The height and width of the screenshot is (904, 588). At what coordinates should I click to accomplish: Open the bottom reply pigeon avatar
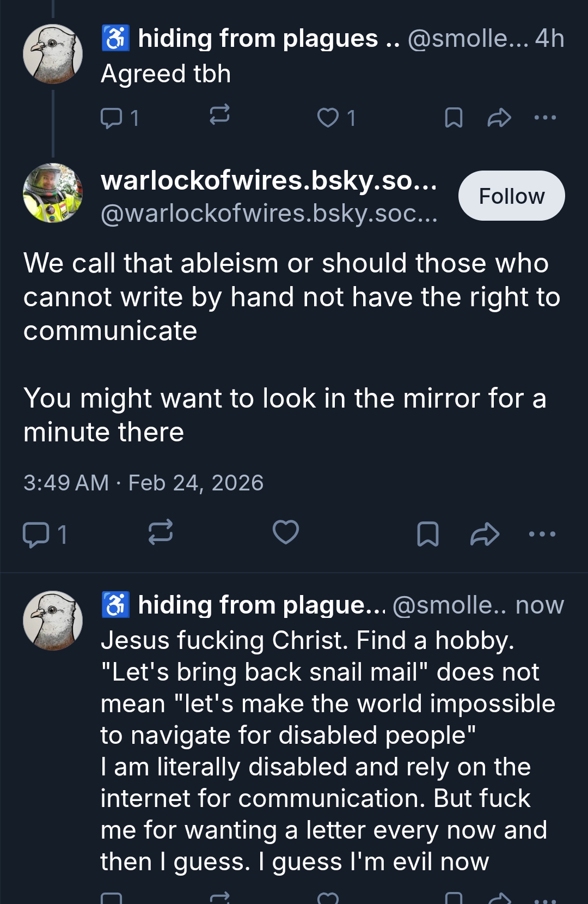[x=53, y=621]
